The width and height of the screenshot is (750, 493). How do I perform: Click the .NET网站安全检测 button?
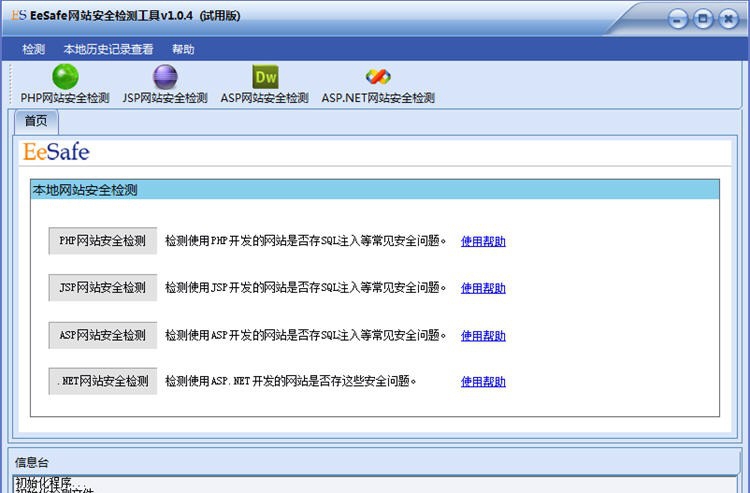(102, 381)
